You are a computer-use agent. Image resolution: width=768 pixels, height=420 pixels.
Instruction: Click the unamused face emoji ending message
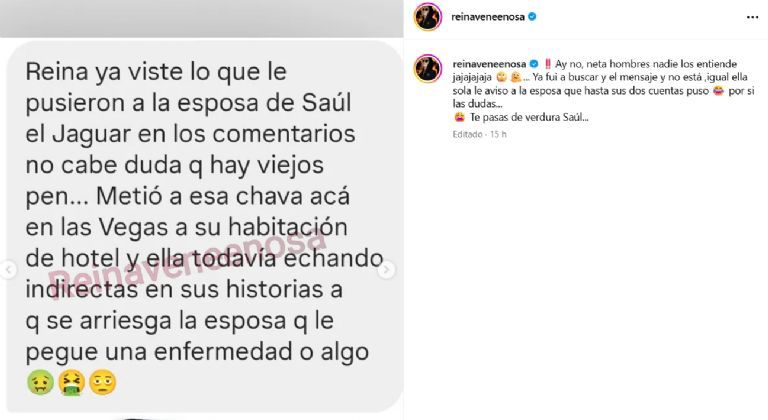(x=103, y=383)
